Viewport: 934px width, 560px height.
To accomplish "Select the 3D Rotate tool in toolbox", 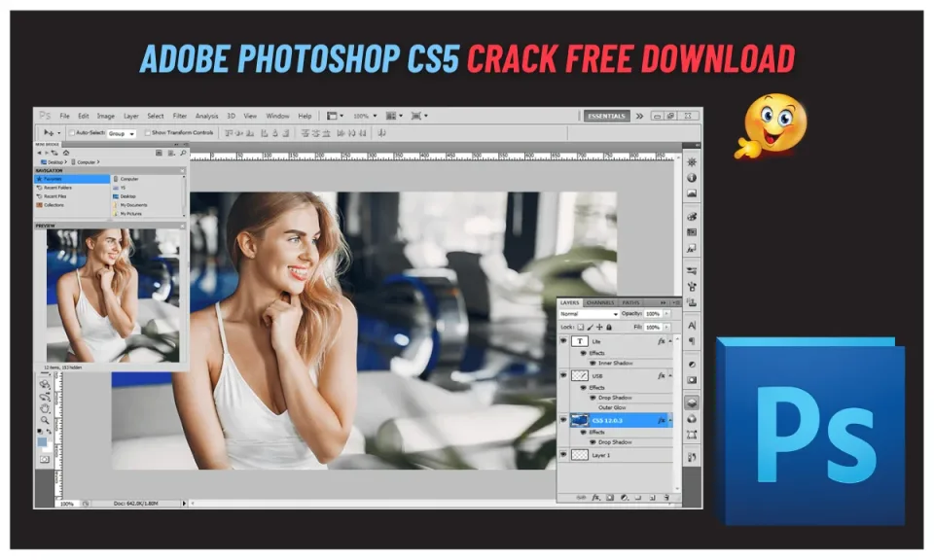I will pyautogui.click(x=45, y=384).
